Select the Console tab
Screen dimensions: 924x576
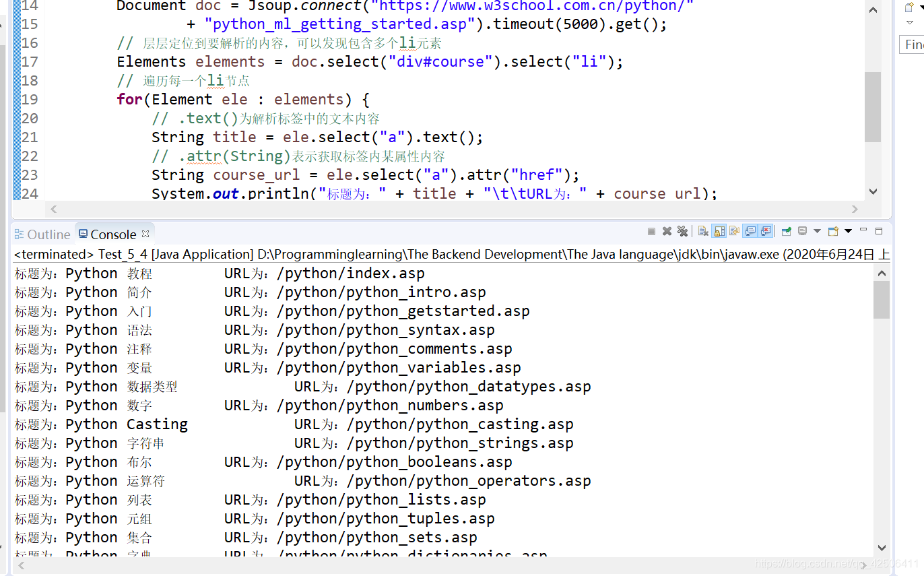pos(113,234)
